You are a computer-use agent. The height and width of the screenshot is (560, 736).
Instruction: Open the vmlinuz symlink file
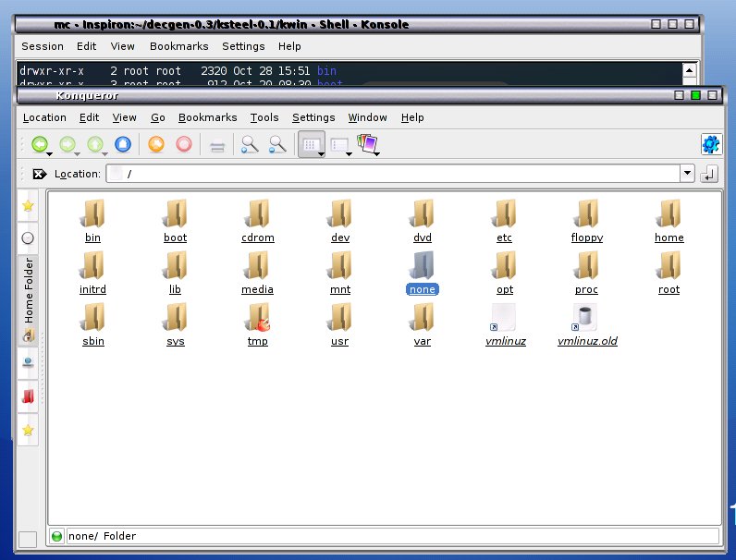coord(505,324)
